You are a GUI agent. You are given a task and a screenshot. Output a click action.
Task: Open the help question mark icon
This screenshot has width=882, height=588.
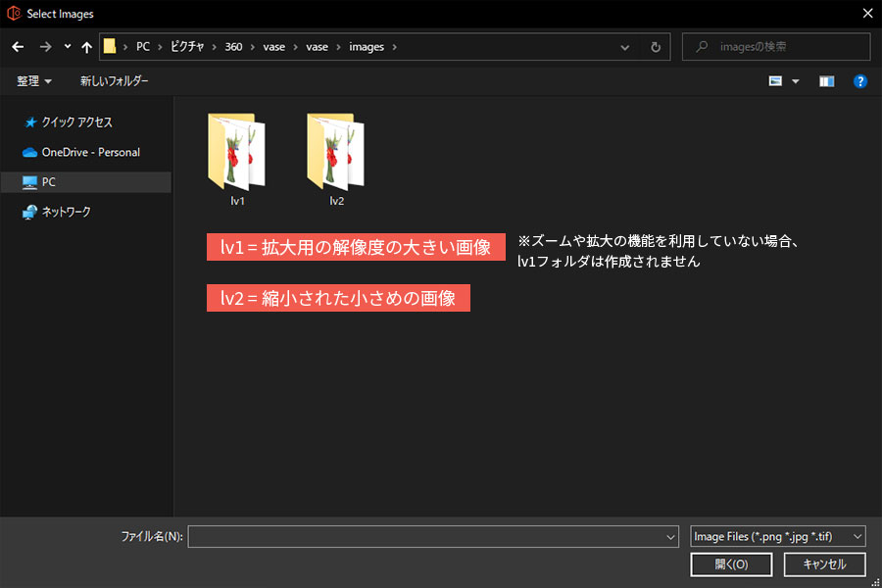(859, 81)
